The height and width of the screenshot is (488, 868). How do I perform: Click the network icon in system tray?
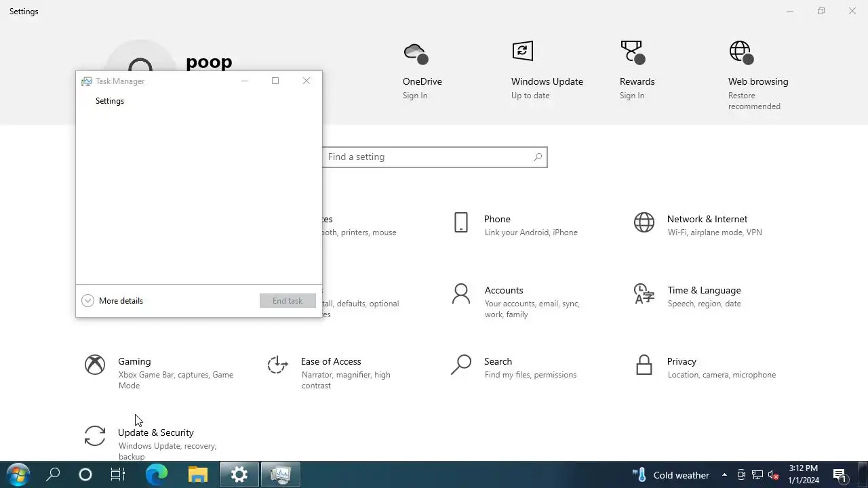pyautogui.click(x=757, y=475)
